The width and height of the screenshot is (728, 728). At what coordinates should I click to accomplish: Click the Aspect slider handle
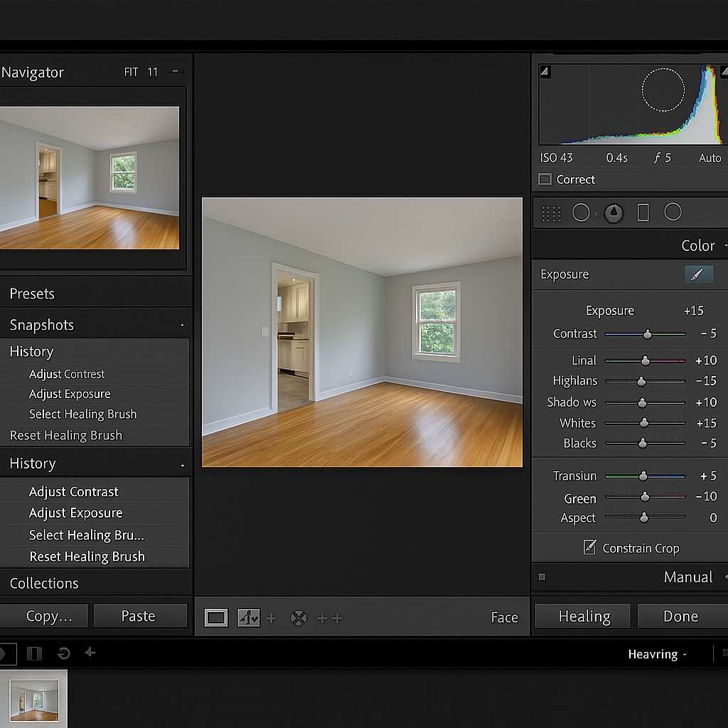pos(644,518)
